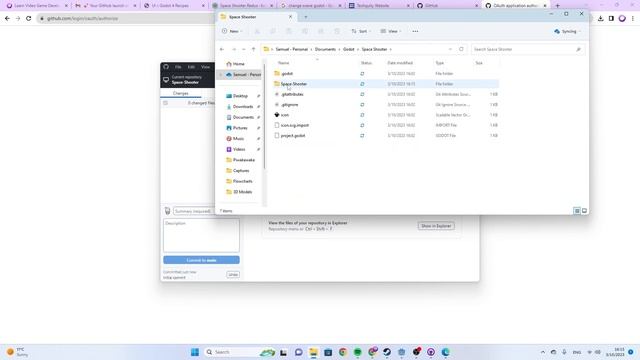Refresh the Space Shooter folder view
The image size is (640, 360).
click(x=461, y=49)
